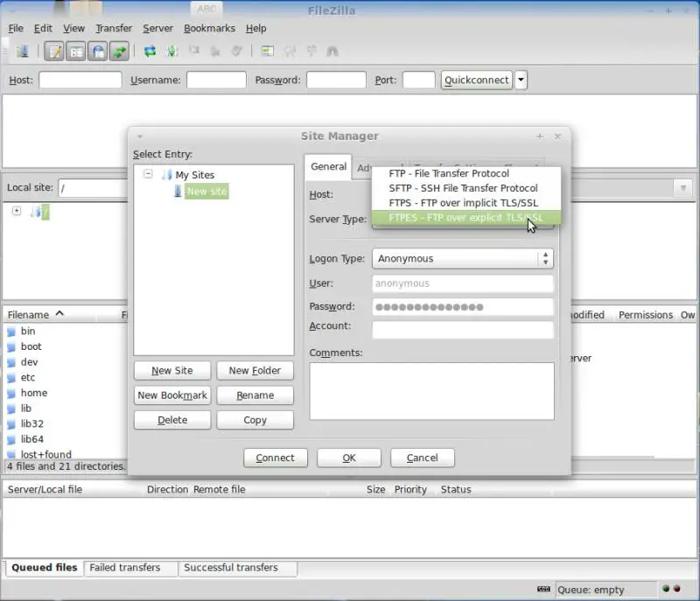The height and width of the screenshot is (601, 700).
Task: Click the process queue toolbar icon
Action: 171,52
